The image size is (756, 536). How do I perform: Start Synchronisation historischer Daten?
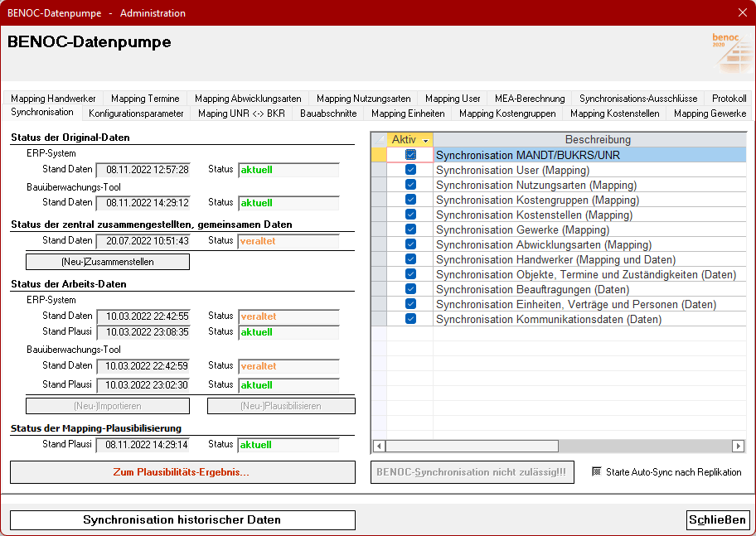tap(182, 520)
